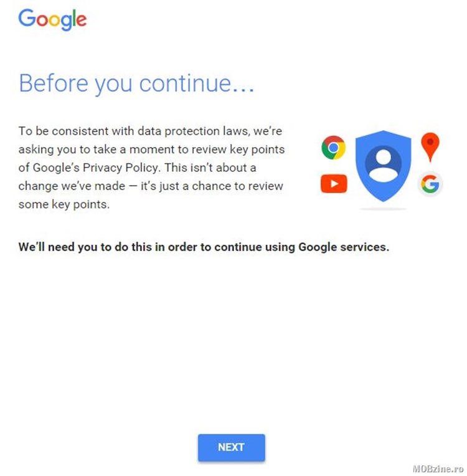Click the phrase "some key points."
This screenshot has height=476, width=467.
[x=64, y=204]
